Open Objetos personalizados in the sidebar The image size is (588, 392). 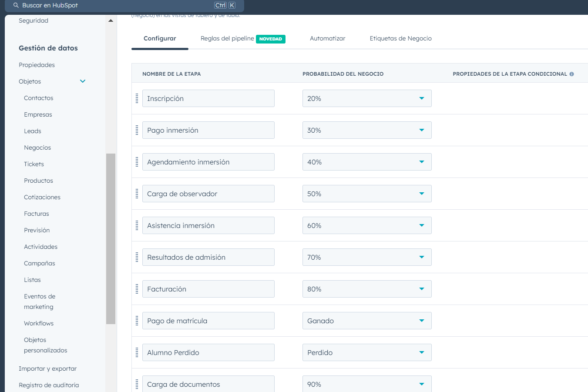click(45, 345)
